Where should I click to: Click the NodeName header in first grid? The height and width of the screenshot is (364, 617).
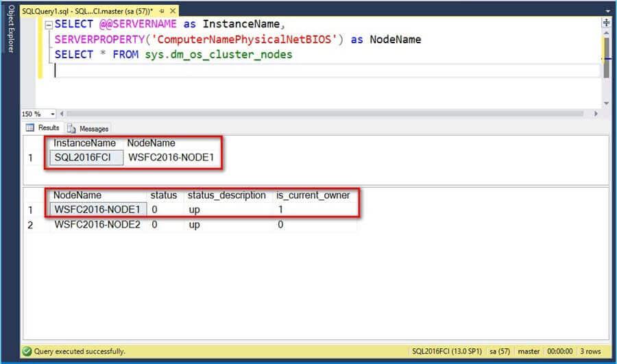tap(151, 143)
